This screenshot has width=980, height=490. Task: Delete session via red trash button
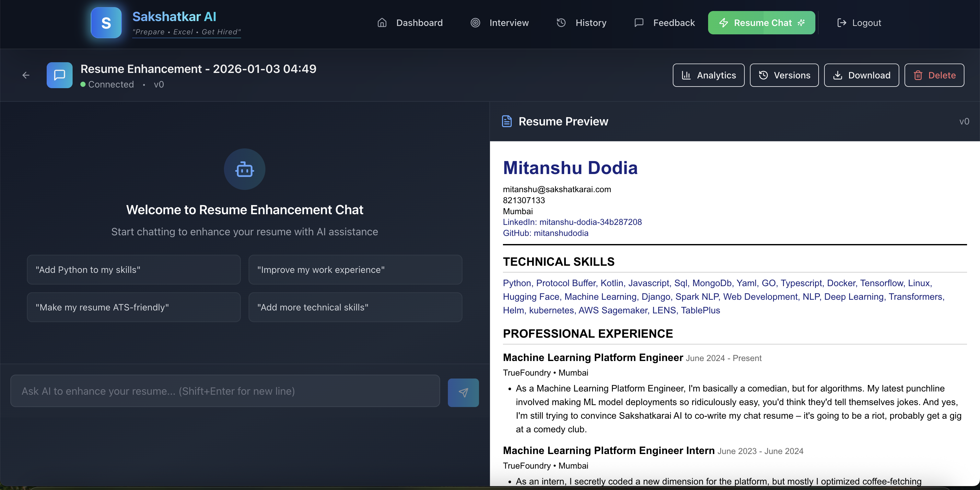pyautogui.click(x=934, y=75)
